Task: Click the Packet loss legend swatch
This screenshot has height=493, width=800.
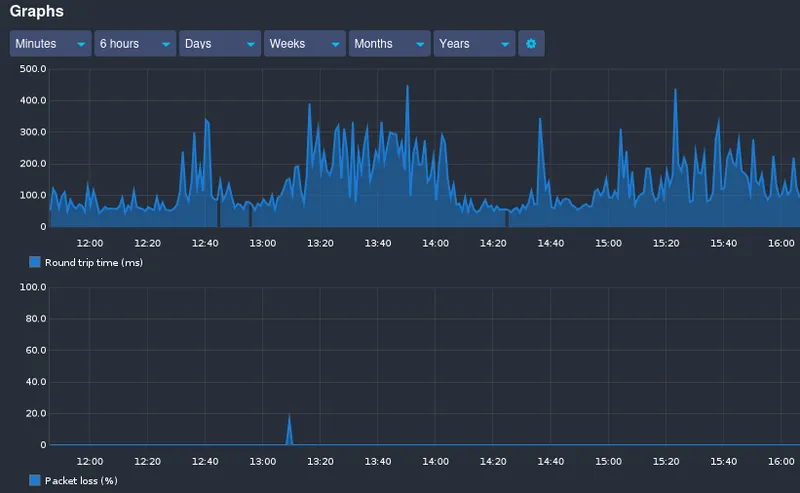Action: tap(35, 480)
